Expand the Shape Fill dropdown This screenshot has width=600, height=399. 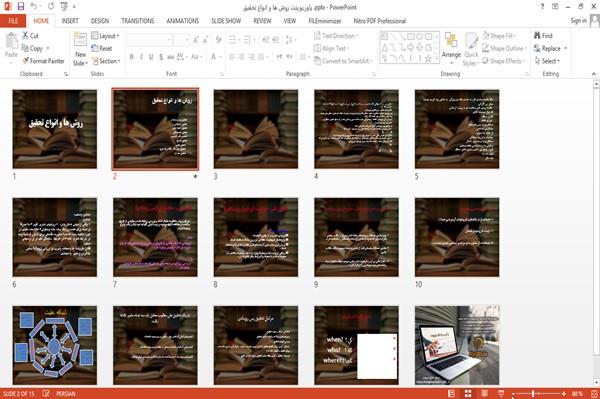point(499,36)
